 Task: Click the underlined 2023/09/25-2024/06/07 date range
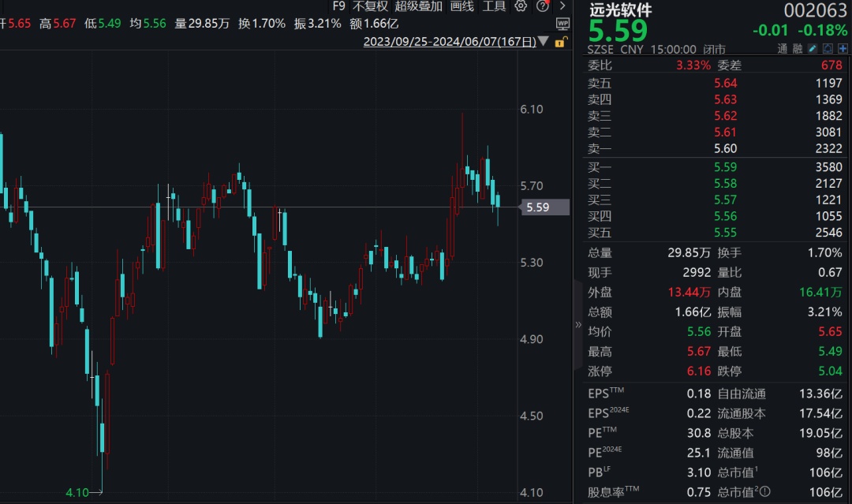pyautogui.click(x=449, y=42)
